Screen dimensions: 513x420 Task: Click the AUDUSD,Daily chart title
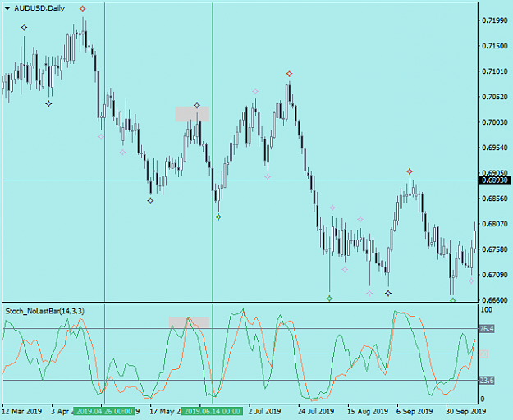pyautogui.click(x=39, y=8)
